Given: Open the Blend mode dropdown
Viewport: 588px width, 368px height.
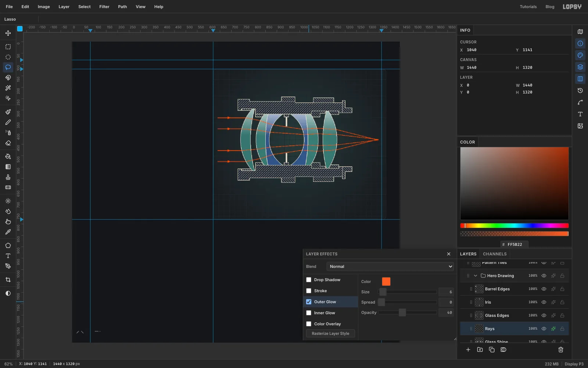Looking at the screenshot, I should (x=390, y=266).
